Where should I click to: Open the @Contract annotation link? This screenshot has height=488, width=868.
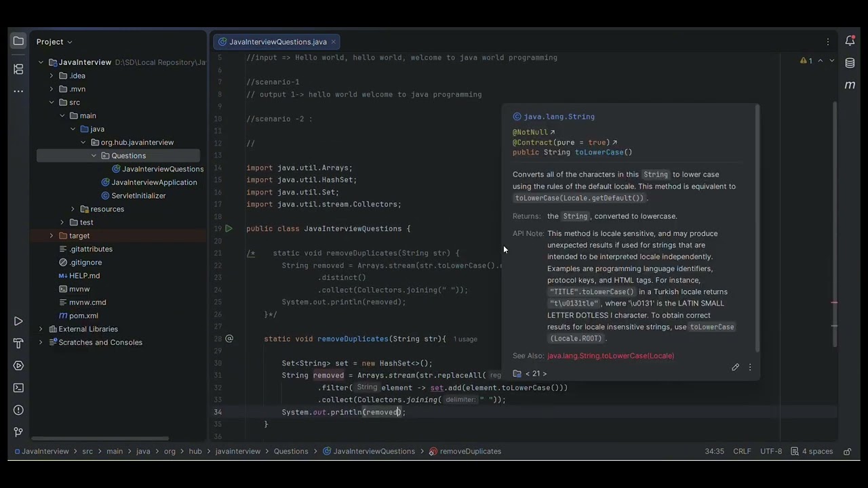pyautogui.click(x=565, y=142)
